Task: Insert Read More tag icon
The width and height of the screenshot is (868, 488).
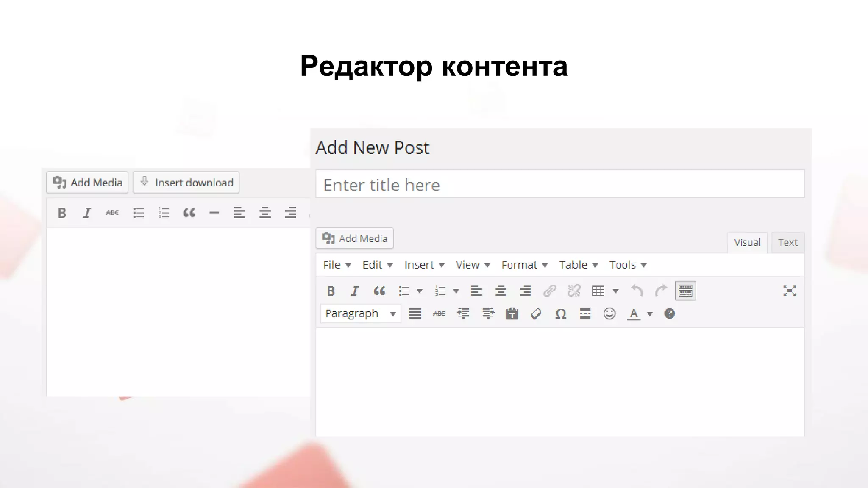Action: click(x=585, y=314)
